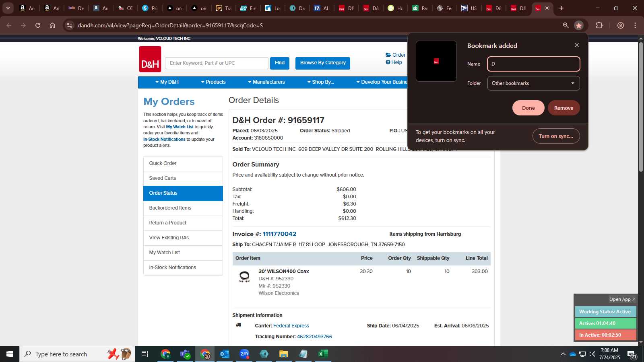The image size is (644, 362).
Task: Switch to the UPS tracking browser tab
Action: tap(223, 8)
